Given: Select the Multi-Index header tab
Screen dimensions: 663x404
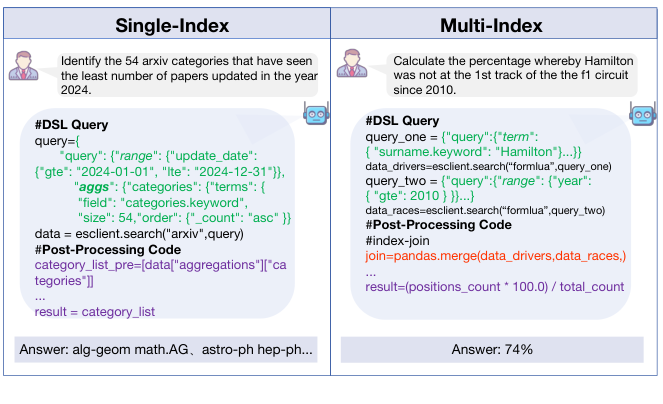Looking at the screenshot, I should (496, 24).
